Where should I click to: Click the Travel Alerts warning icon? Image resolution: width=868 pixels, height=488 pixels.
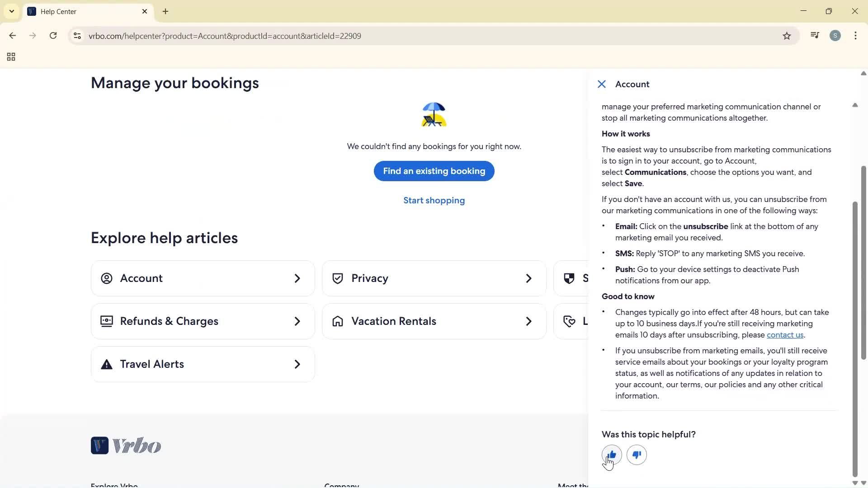point(107,364)
